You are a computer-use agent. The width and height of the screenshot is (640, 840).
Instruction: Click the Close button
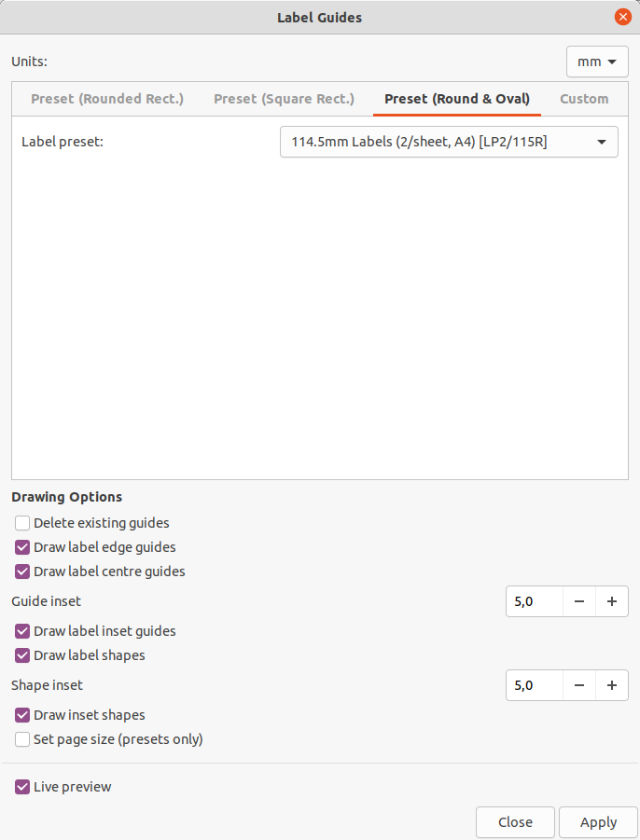pos(515,821)
